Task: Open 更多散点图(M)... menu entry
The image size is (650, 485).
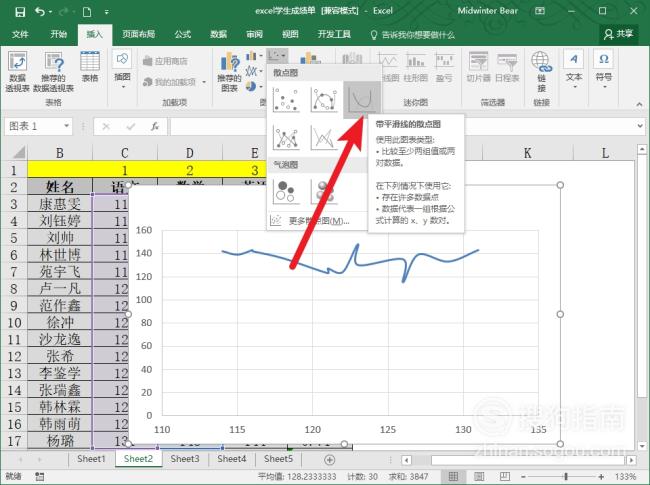Action: point(317,221)
